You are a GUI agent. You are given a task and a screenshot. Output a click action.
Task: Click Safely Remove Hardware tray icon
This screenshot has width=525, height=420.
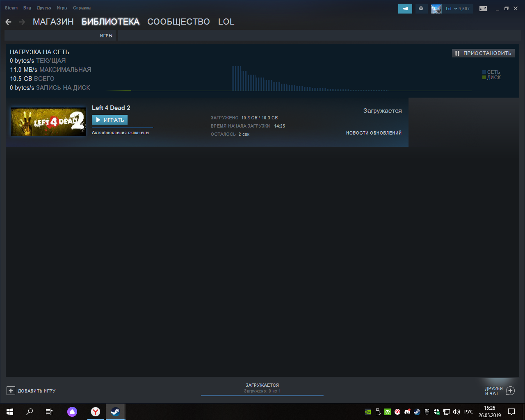pos(378,412)
